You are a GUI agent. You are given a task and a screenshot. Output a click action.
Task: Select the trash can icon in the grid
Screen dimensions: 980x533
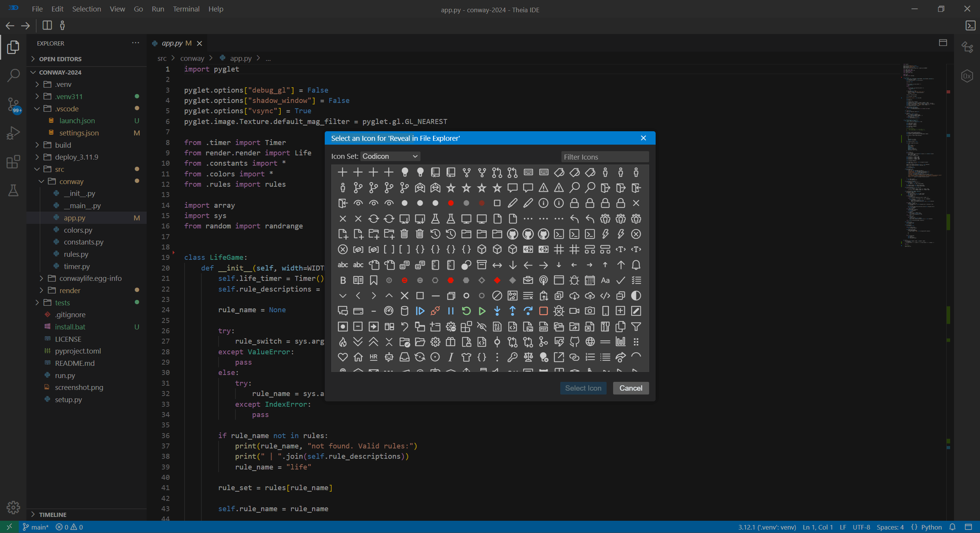click(x=404, y=234)
